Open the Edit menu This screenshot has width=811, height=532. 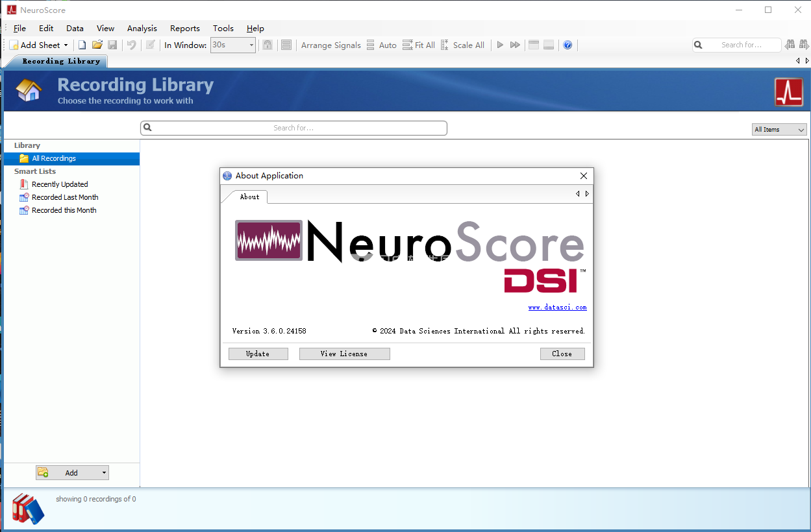(46, 28)
